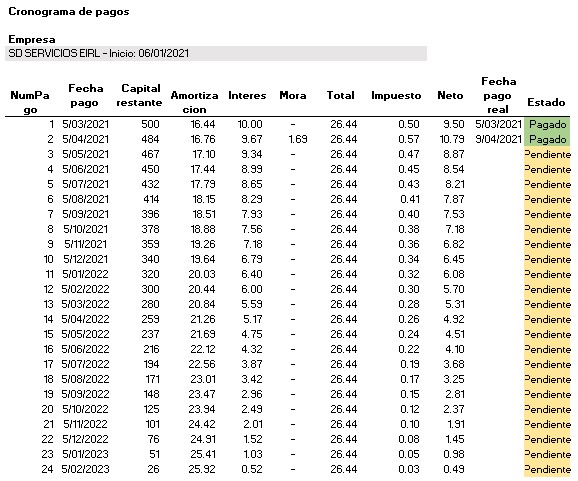The height and width of the screenshot is (481, 578).
Task: Click the Estado column header
Action: pyautogui.click(x=546, y=102)
